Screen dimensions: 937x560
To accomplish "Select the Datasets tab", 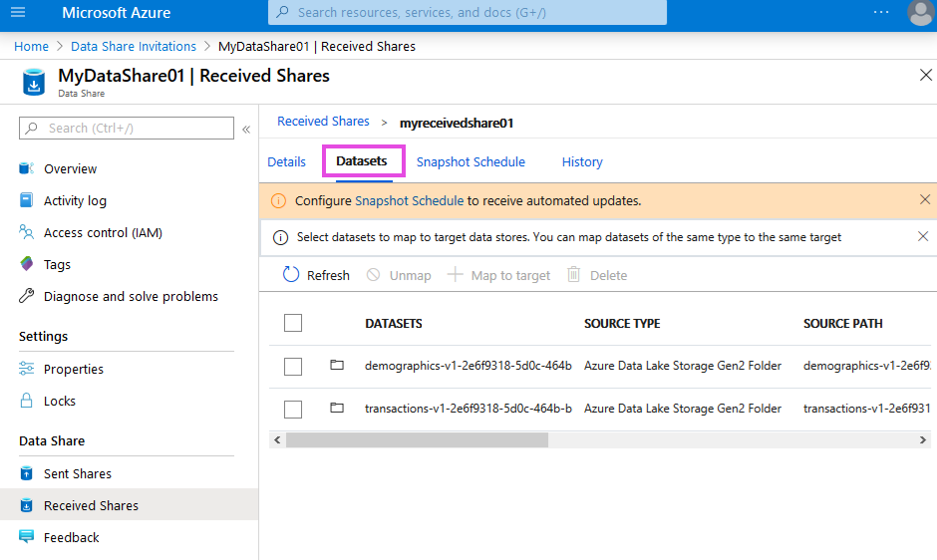I will (362, 160).
